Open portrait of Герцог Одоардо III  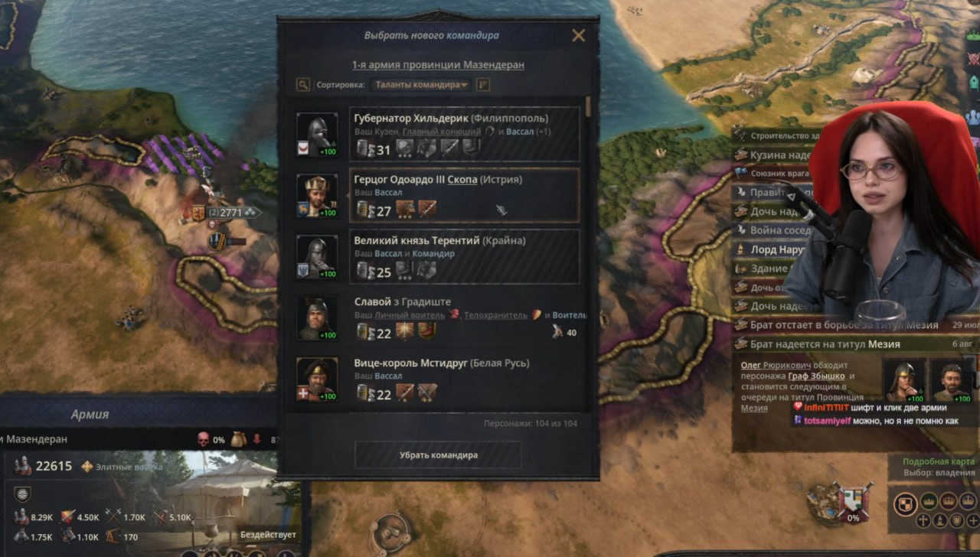(317, 196)
